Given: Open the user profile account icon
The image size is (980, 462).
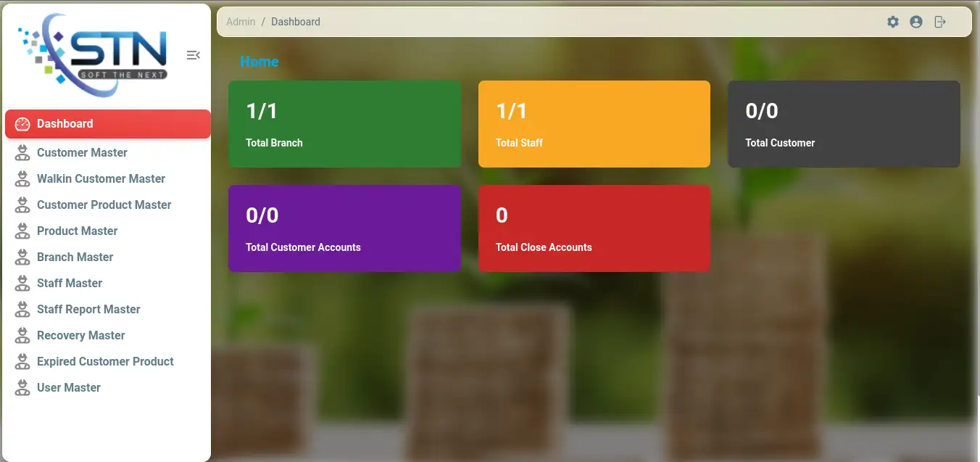Looking at the screenshot, I should [916, 22].
